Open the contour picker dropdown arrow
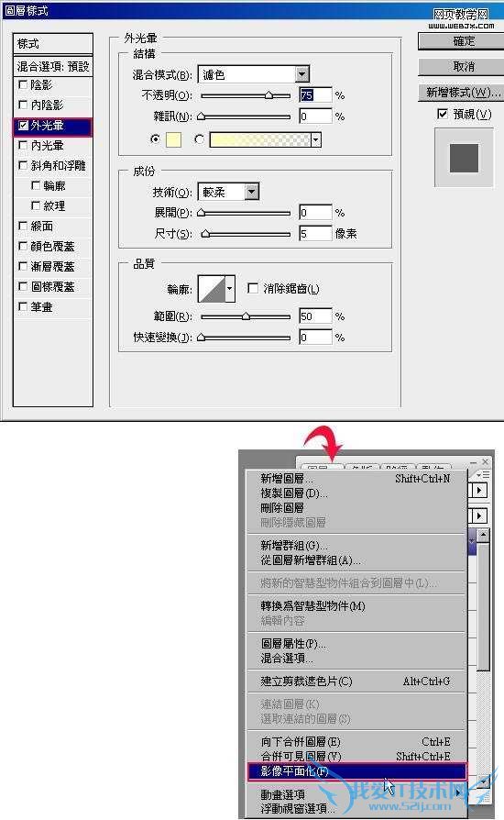Viewport: 504px width, 820px height. pos(229,288)
